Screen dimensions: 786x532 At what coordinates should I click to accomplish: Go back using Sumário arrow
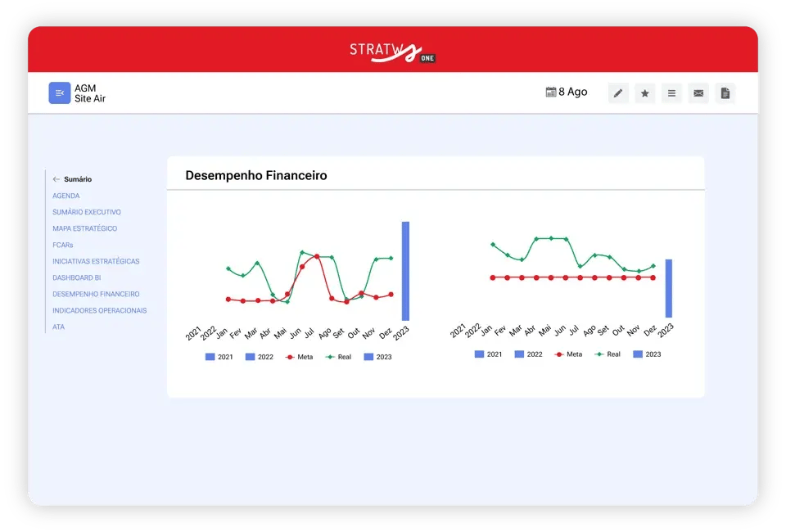(x=56, y=179)
